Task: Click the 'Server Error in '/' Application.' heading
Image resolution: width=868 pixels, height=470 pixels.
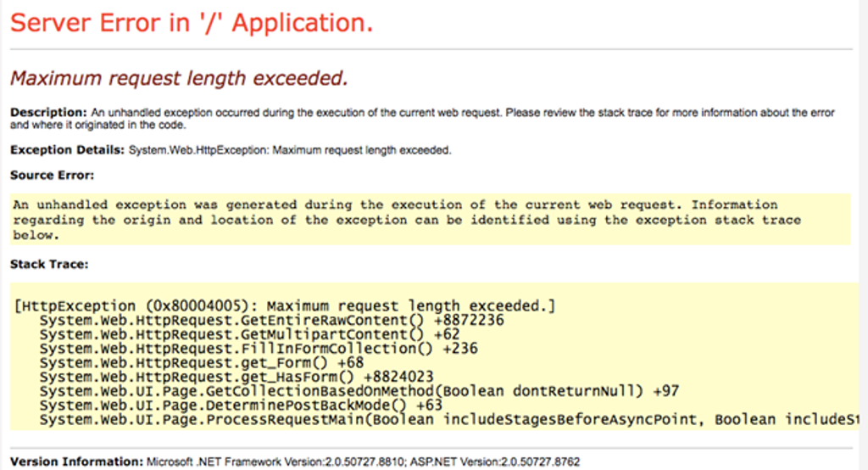Action: click(x=192, y=23)
